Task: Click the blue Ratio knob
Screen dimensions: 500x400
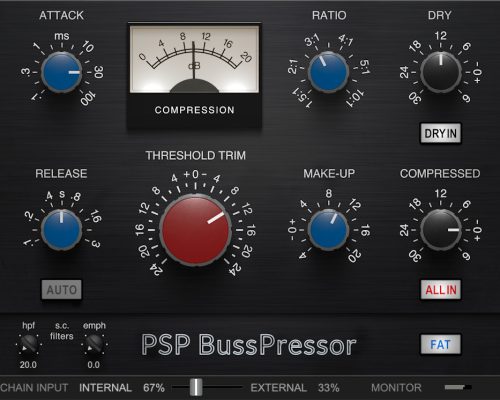Action: click(x=328, y=72)
